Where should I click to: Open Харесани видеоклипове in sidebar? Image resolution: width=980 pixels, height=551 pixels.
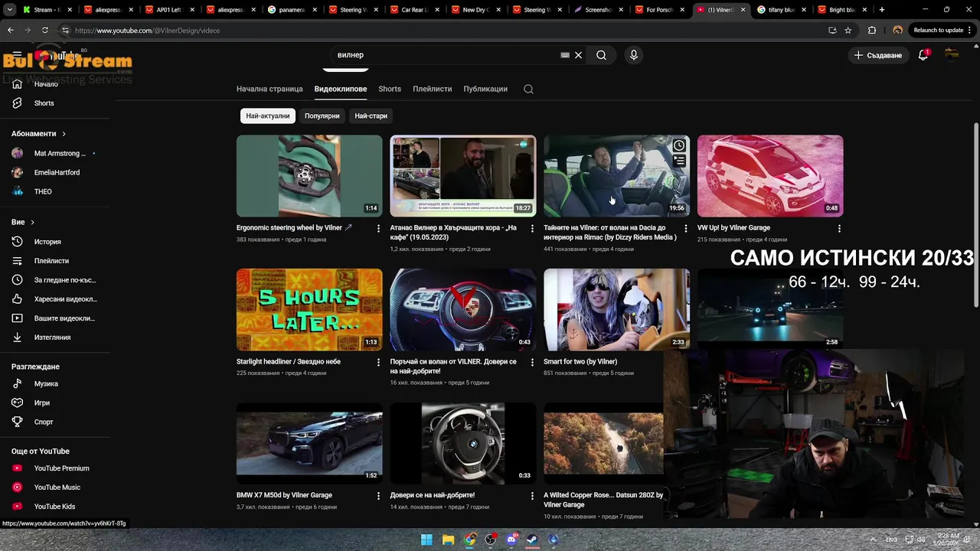coord(55,299)
